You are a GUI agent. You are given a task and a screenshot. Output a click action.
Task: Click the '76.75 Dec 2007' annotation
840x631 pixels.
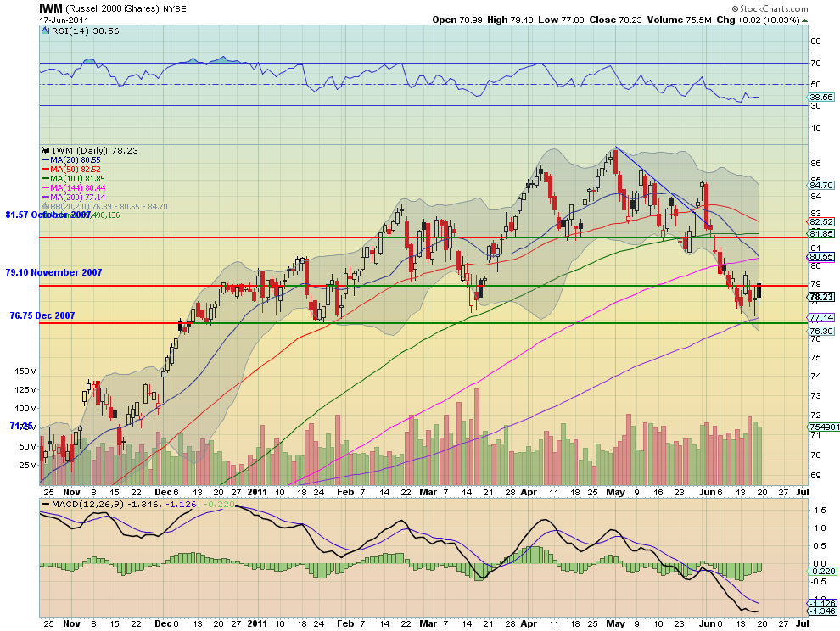click(x=42, y=315)
